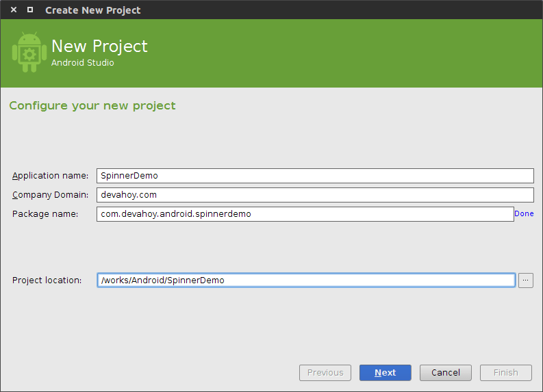Open the project location browse button
The image size is (543, 392).
click(x=526, y=280)
